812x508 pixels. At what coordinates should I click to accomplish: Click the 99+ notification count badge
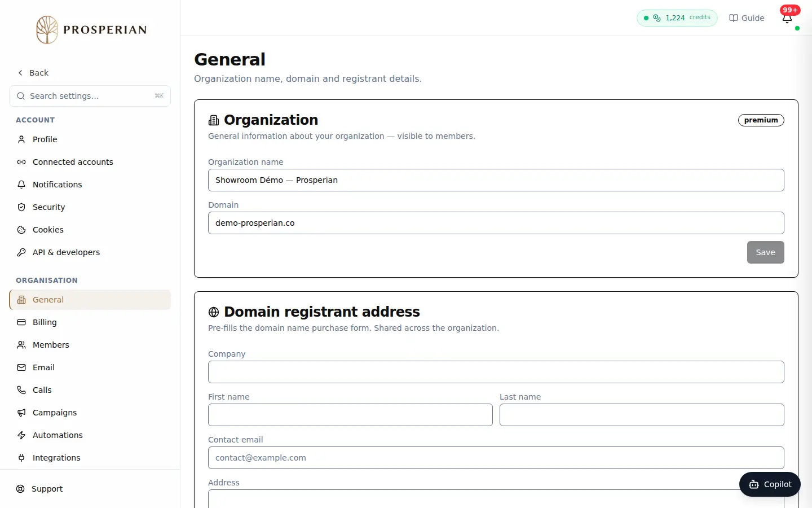790,10
